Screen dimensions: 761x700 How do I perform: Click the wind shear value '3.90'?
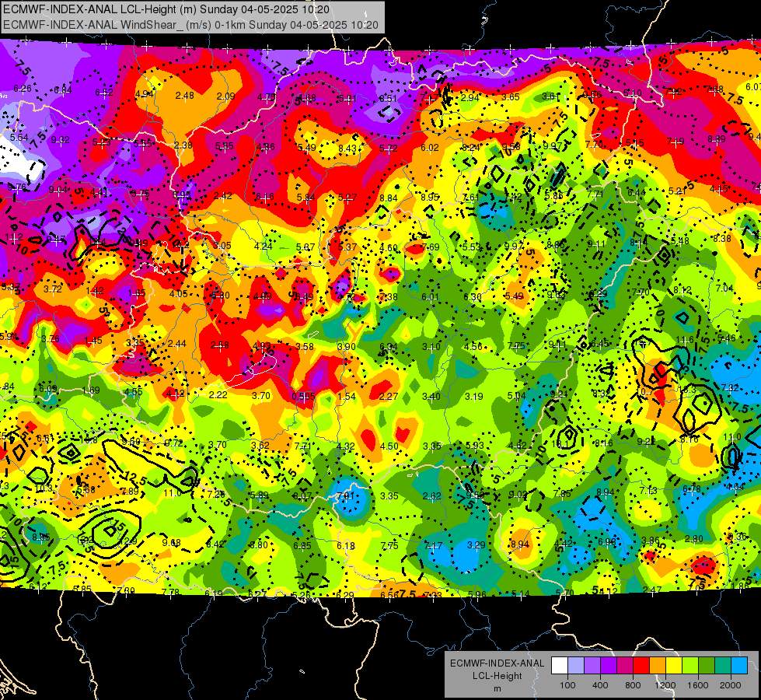[347, 346]
